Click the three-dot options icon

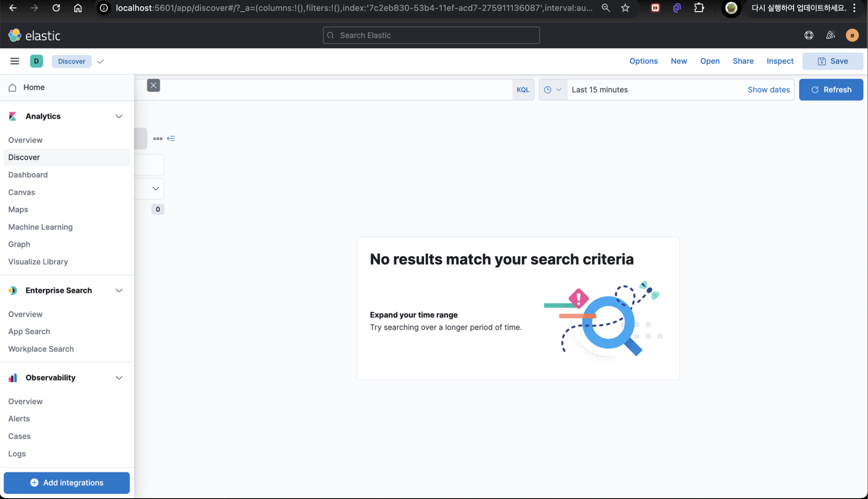[158, 138]
